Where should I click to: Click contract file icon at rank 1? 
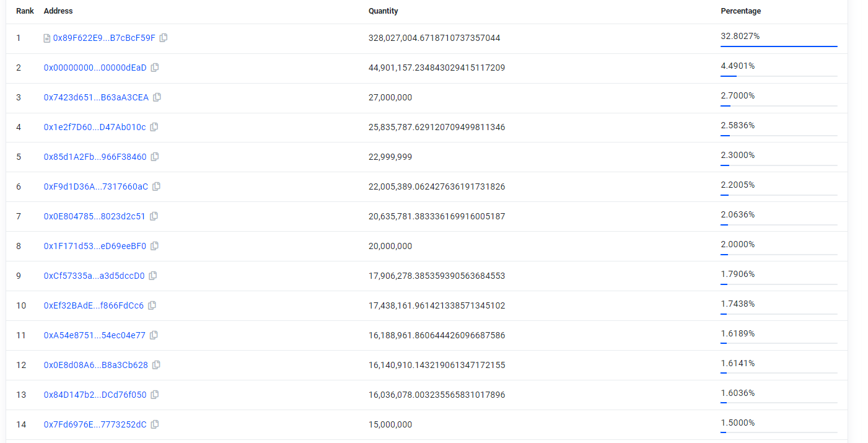pos(47,38)
